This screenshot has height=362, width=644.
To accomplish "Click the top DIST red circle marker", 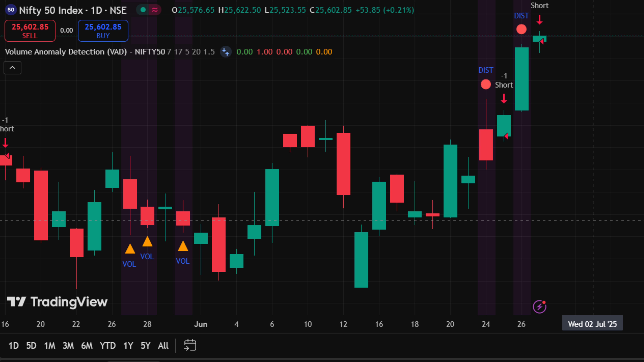I will click(522, 29).
